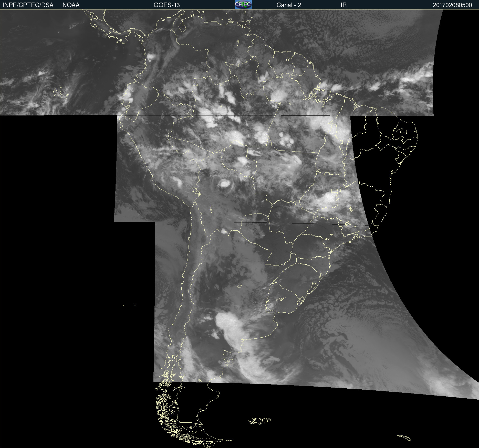Select the NOAA header label
The width and height of the screenshot is (479, 448).
tap(71, 5)
